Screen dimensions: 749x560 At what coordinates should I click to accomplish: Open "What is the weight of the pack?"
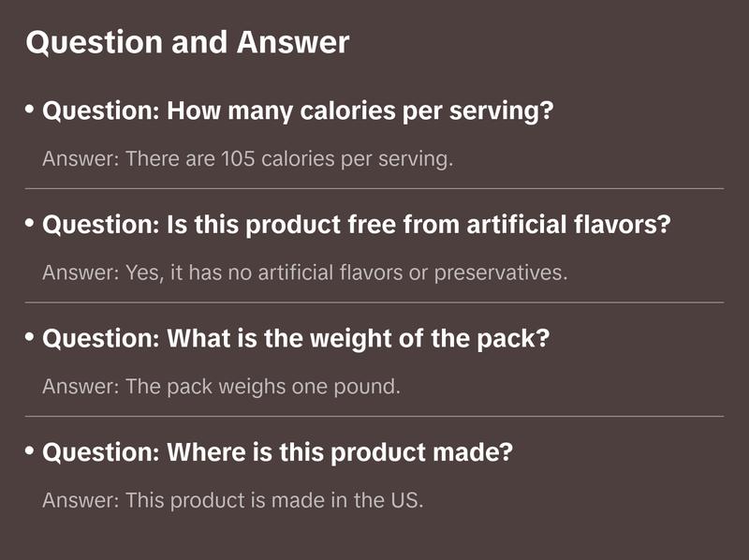[x=296, y=339]
